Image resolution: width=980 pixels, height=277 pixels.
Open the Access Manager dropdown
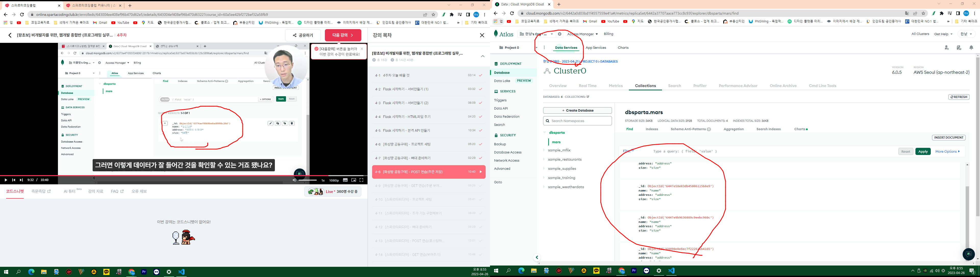click(x=582, y=34)
